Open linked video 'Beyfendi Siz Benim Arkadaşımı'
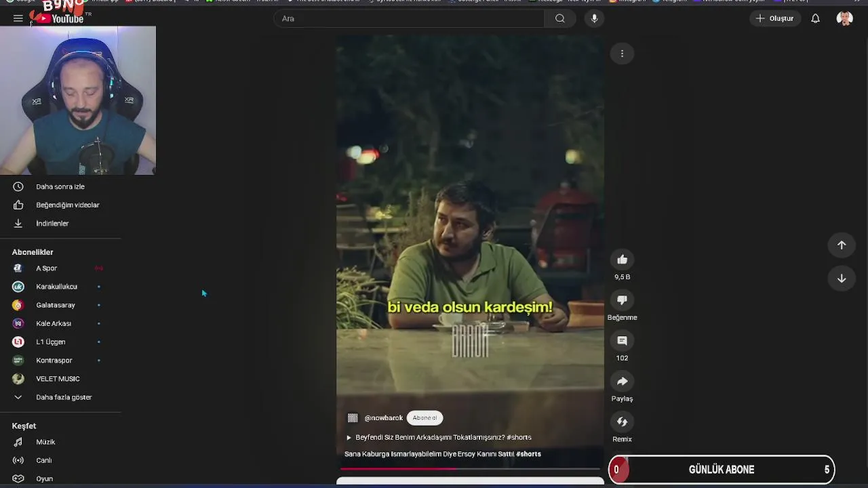Image resolution: width=868 pixels, height=488 pixels. [439, 437]
